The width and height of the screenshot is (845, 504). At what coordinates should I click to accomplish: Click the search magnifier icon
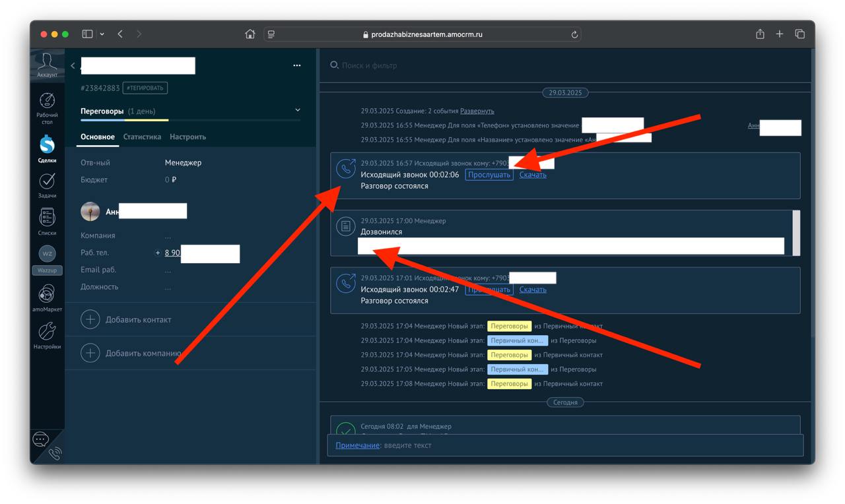coord(334,65)
